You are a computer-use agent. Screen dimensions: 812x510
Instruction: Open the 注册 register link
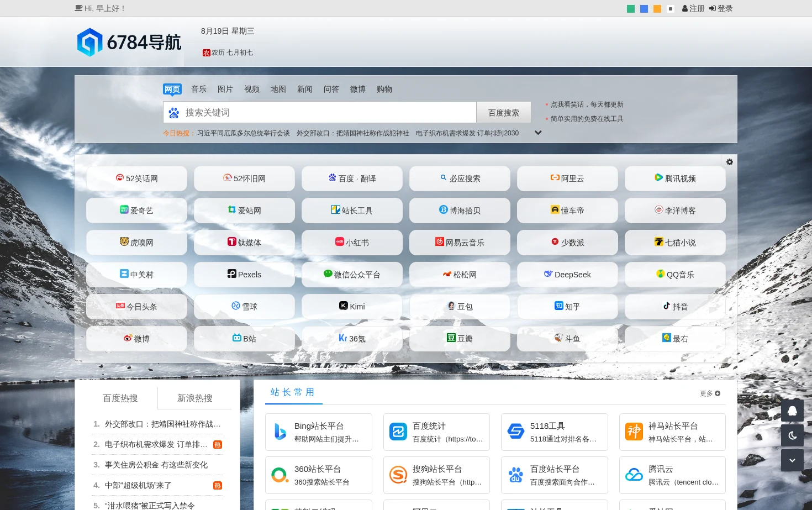coord(693,8)
